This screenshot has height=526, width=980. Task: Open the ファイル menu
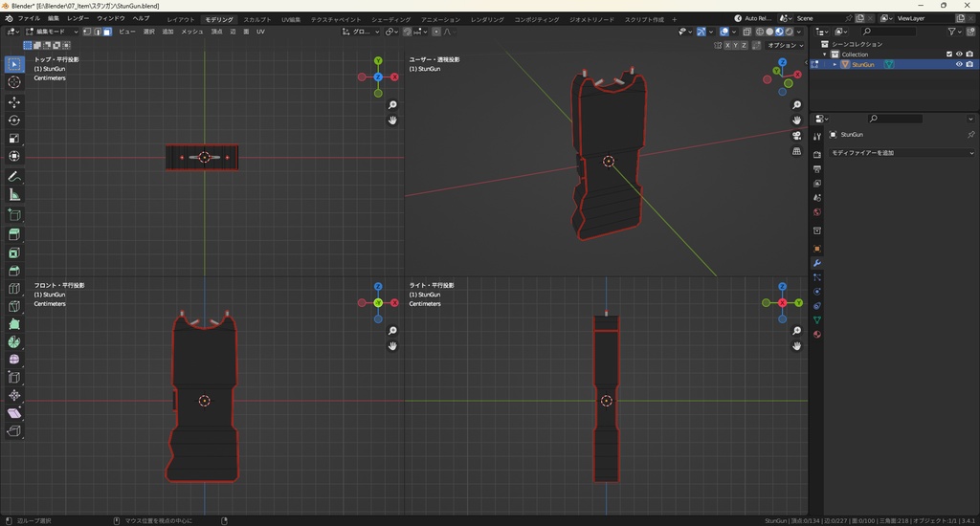point(29,19)
